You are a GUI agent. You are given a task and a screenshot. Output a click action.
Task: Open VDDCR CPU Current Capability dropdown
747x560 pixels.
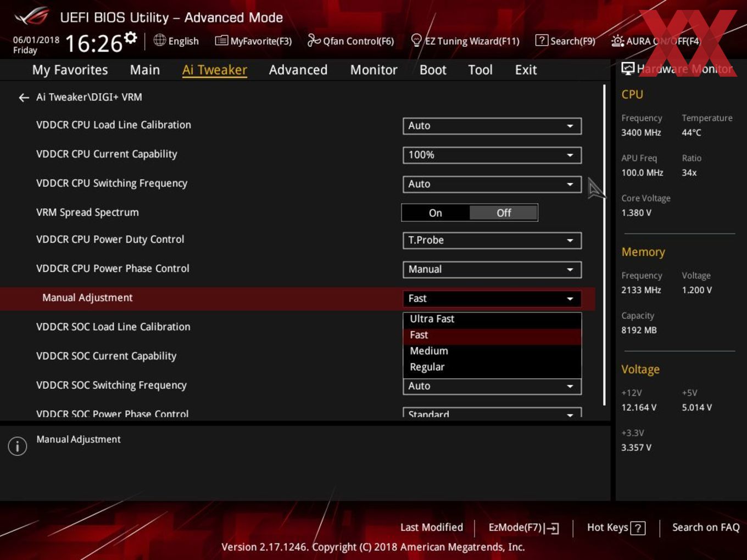point(492,155)
